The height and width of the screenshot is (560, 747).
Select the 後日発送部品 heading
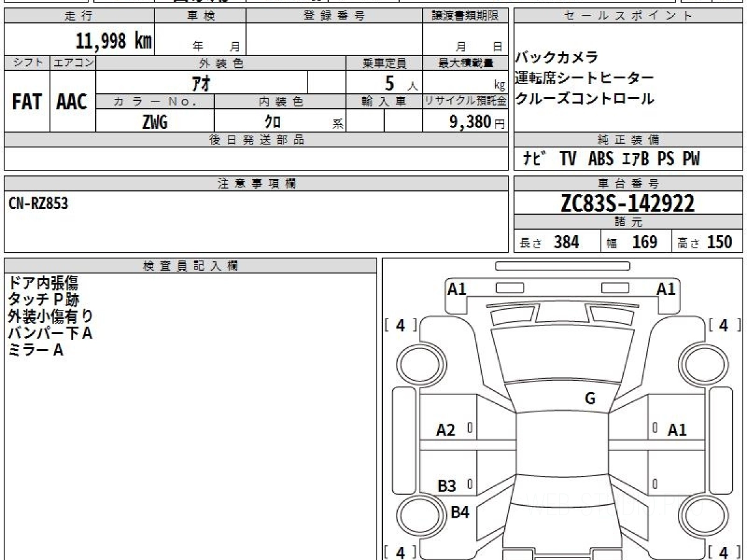(x=256, y=140)
